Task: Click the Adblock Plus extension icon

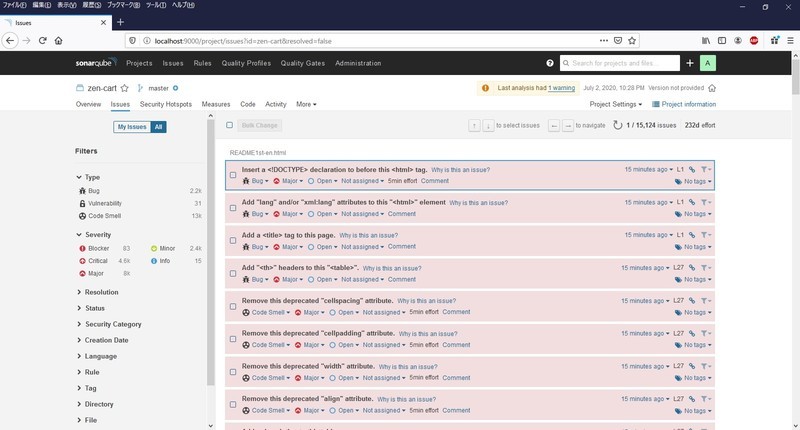Action: (x=754, y=40)
